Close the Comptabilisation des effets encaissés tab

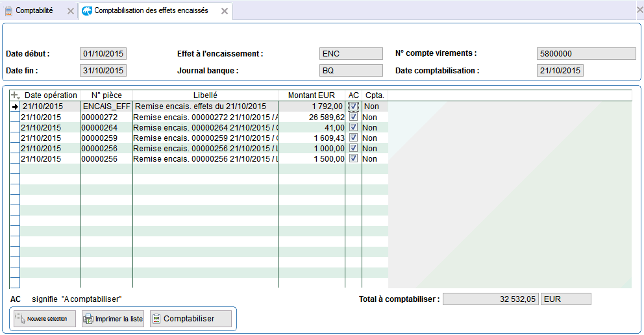(225, 12)
